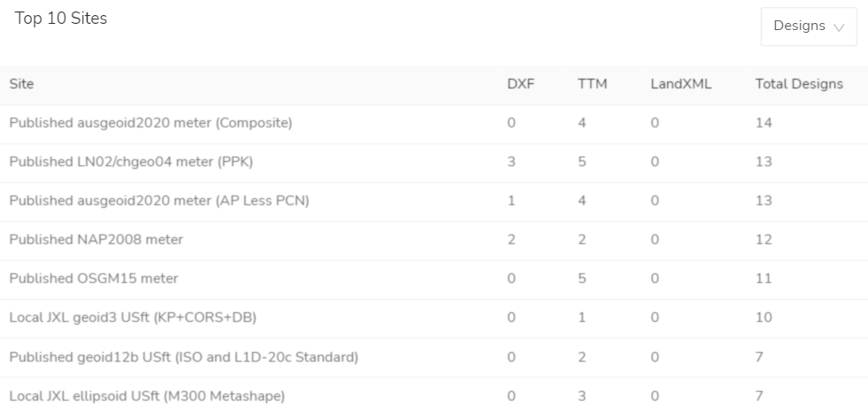Open Local JXL ellipsoid USft (M300 Metashape)
Viewport: 868px width, 413px height.
pyautogui.click(x=147, y=396)
